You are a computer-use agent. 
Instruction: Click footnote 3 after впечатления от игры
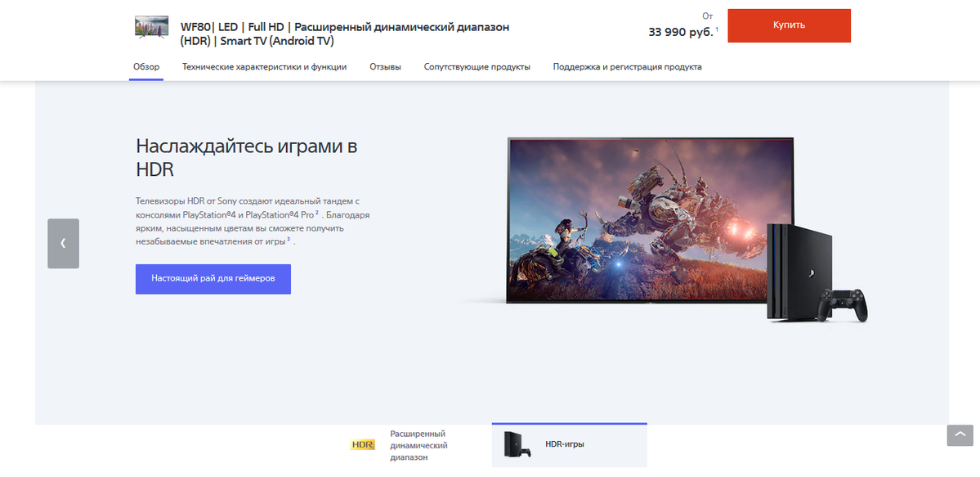click(289, 240)
